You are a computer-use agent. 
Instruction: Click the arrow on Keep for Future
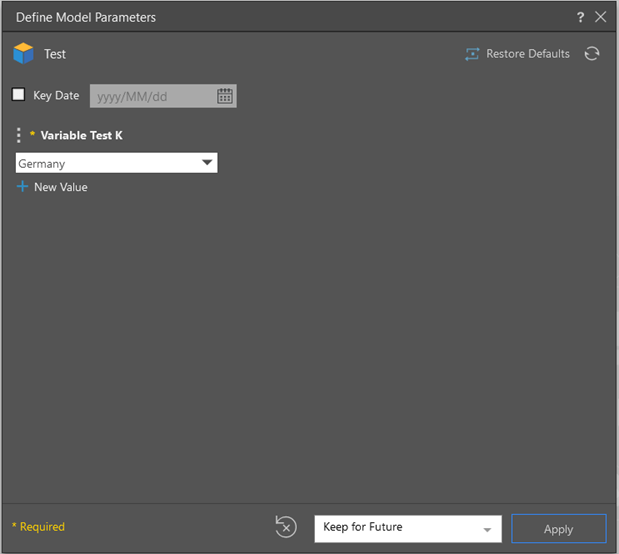[x=488, y=529]
